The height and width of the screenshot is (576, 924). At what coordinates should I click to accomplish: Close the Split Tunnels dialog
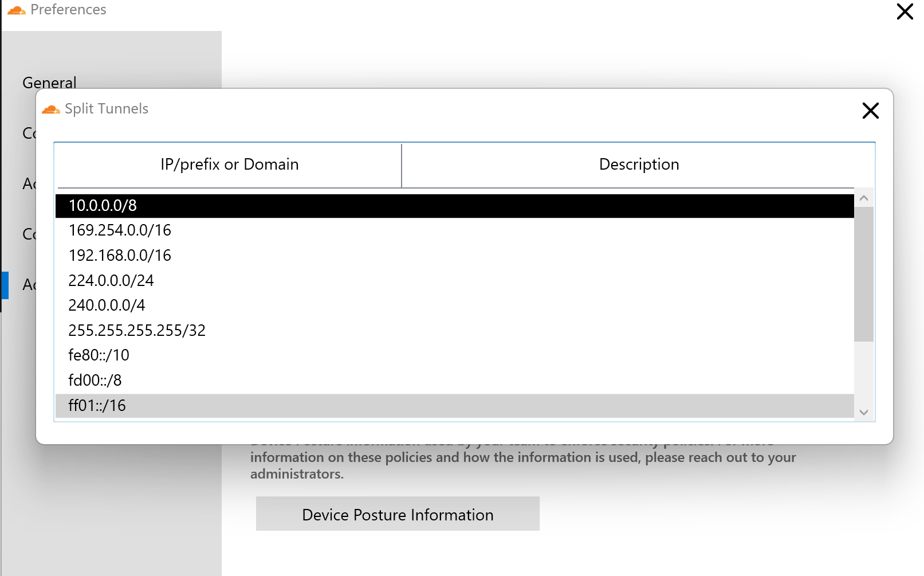click(x=870, y=111)
